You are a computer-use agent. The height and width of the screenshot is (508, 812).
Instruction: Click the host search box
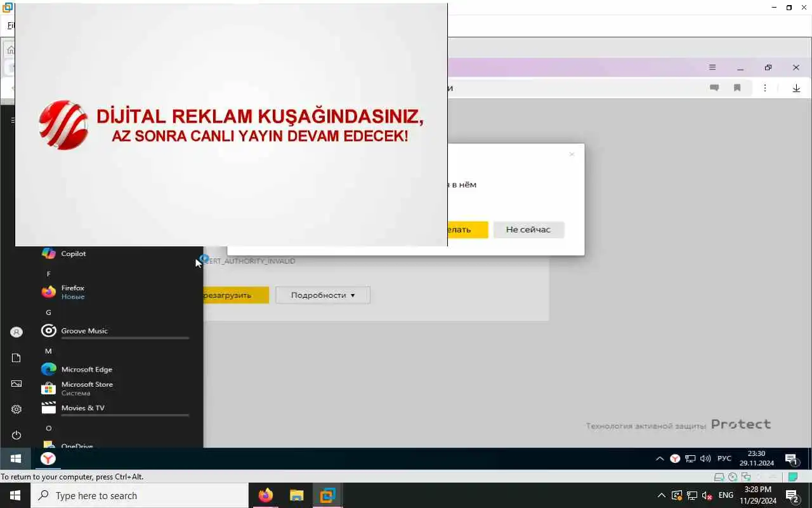140,495
